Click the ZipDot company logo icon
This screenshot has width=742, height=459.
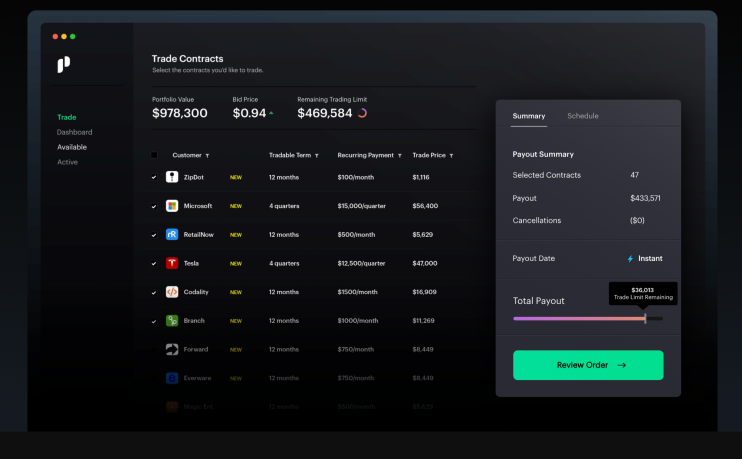tap(172, 177)
